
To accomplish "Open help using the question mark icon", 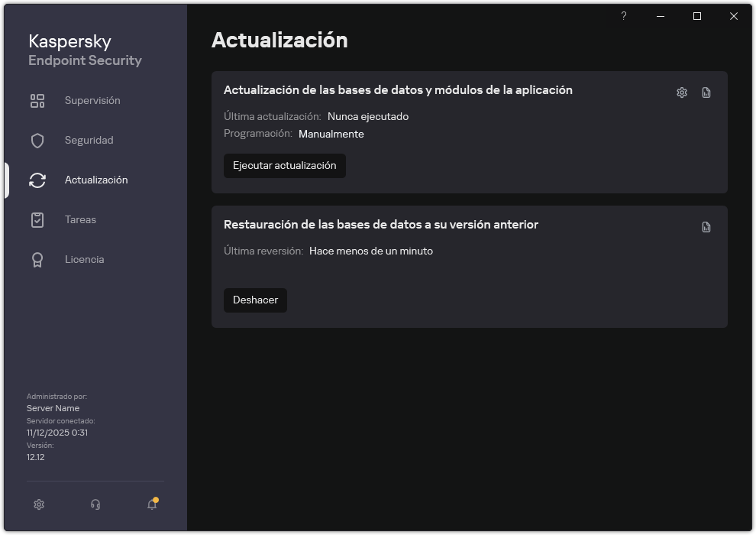I will 623,16.
